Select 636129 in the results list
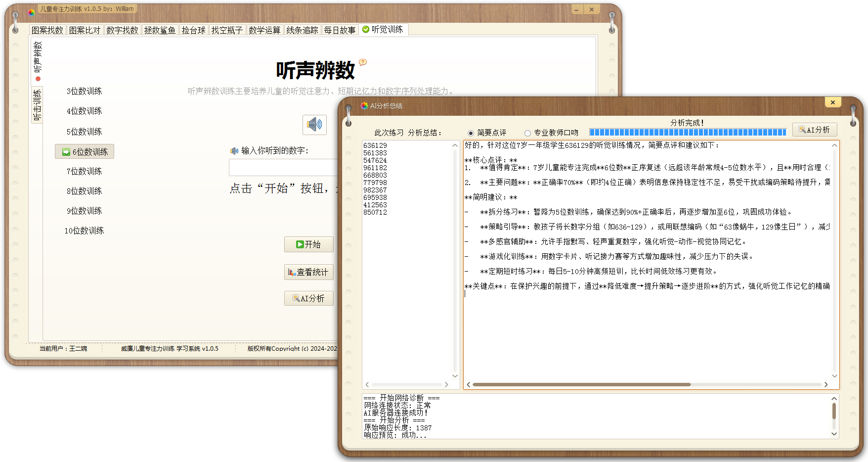Viewport: 868px width, 462px height. coord(376,145)
